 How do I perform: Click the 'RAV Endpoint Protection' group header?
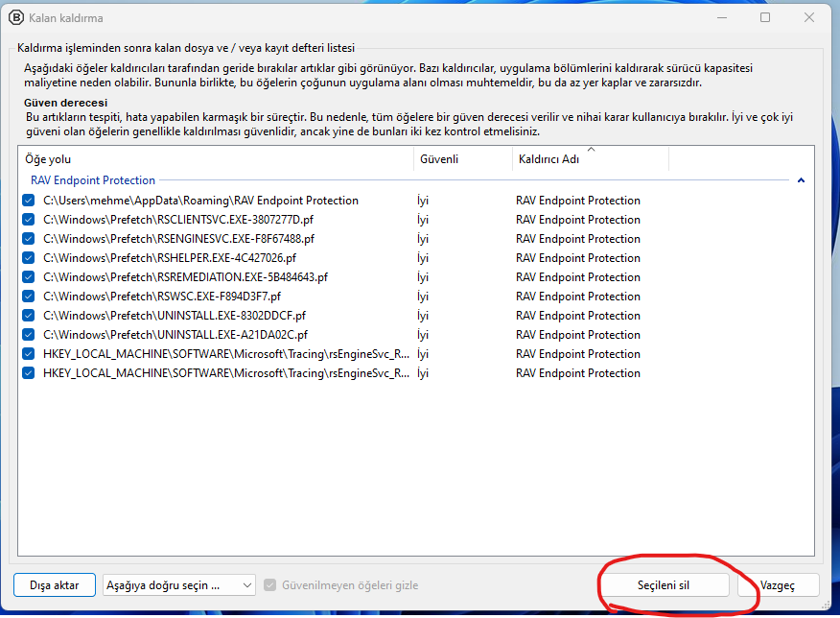(x=93, y=180)
